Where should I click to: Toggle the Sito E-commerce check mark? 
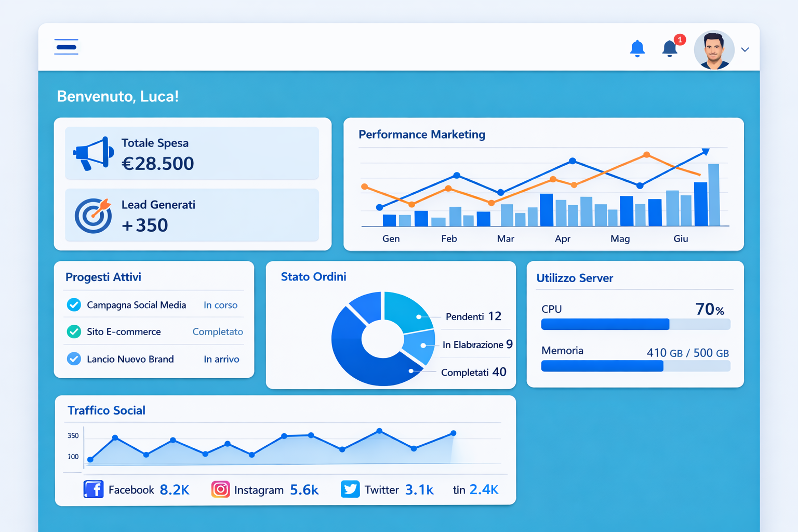tap(74, 331)
